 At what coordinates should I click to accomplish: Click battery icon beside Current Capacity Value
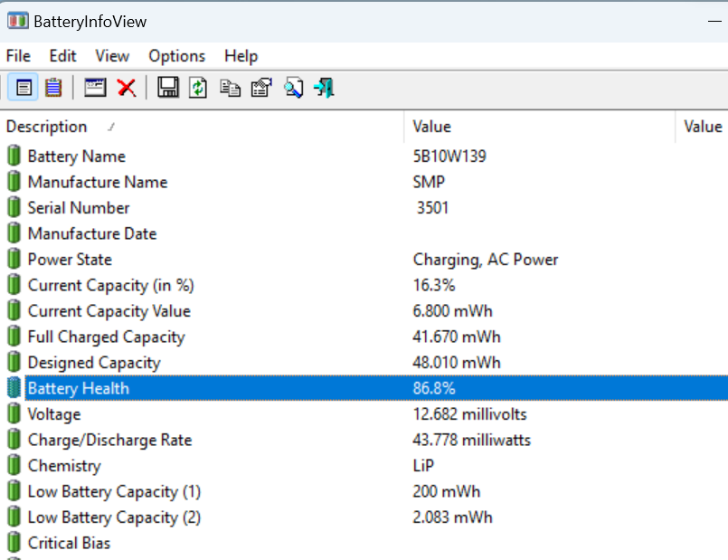pos(14,310)
